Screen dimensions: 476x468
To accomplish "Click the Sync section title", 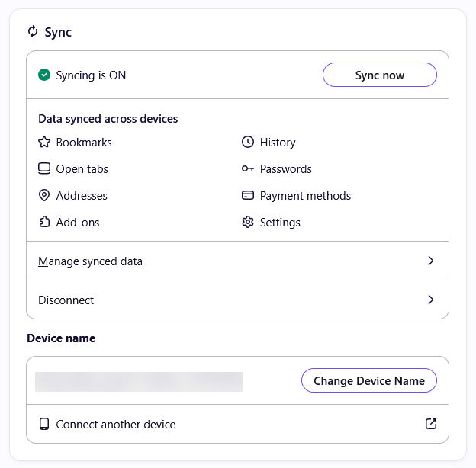I will coord(58,32).
